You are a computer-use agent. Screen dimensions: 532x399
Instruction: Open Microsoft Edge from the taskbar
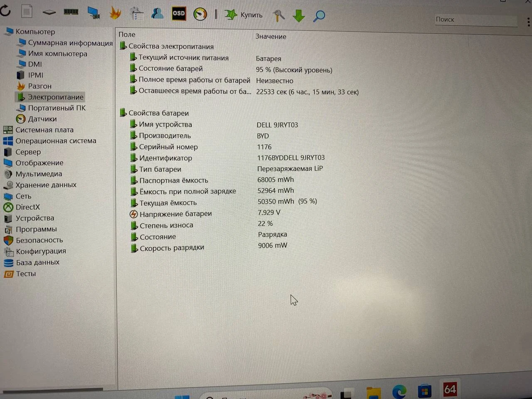coord(399,392)
